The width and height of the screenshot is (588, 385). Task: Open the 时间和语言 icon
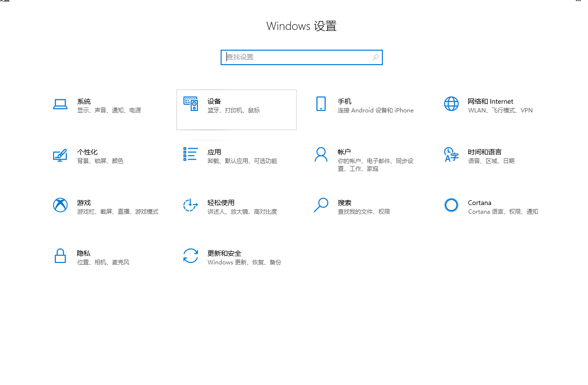click(x=451, y=155)
